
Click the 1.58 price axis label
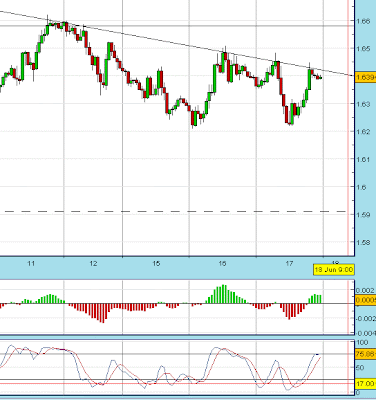(x=363, y=242)
